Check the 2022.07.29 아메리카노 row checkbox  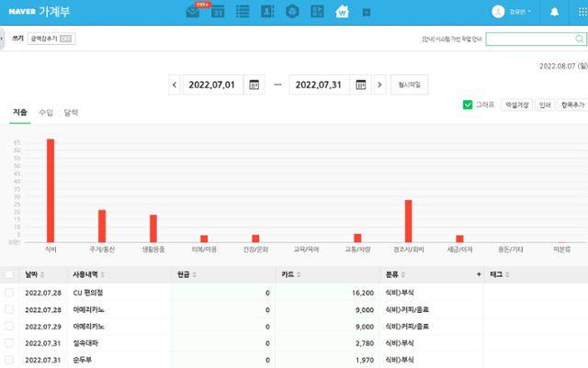coord(9,327)
